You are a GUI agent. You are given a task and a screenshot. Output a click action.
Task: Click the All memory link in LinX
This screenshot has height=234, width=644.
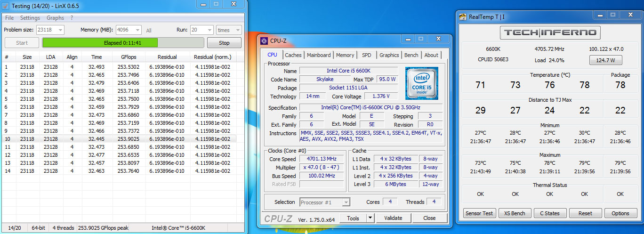pos(149,30)
